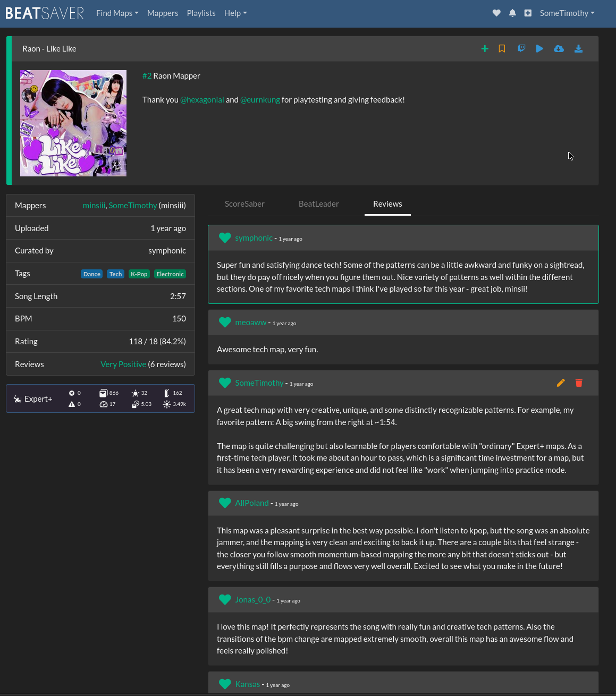Click the cloud one-click install icon

click(x=559, y=49)
